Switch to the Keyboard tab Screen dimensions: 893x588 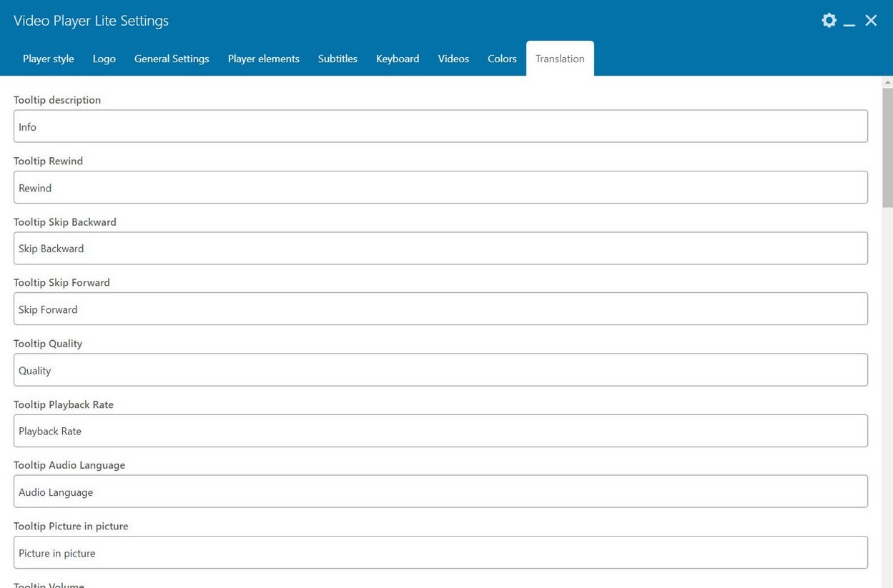(398, 59)
